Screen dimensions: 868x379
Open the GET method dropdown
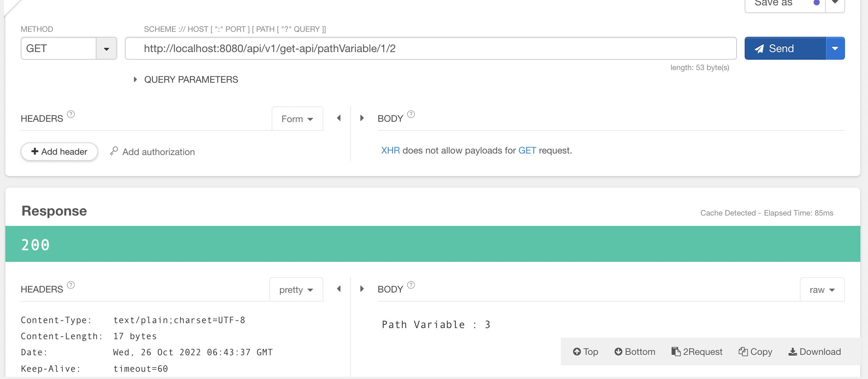(106, 49)
